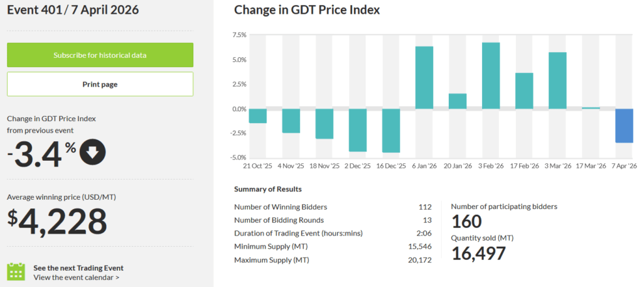Select the 6 Jan '26 chart bar
The width and height of the screenshot is (644, 287).
(424, 77)
